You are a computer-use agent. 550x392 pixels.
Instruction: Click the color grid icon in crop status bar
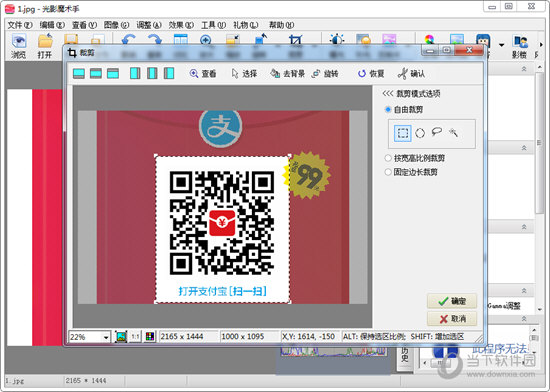click(150, 337)
